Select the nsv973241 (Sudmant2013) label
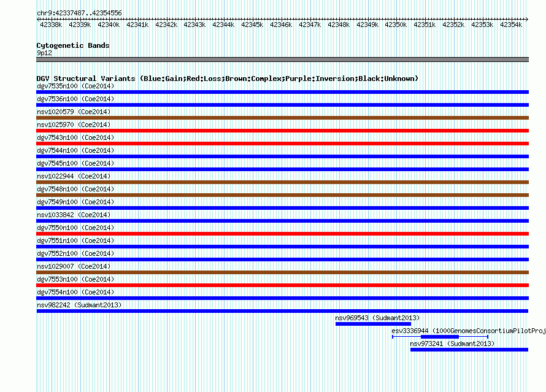546x392 pixels. 452,344
